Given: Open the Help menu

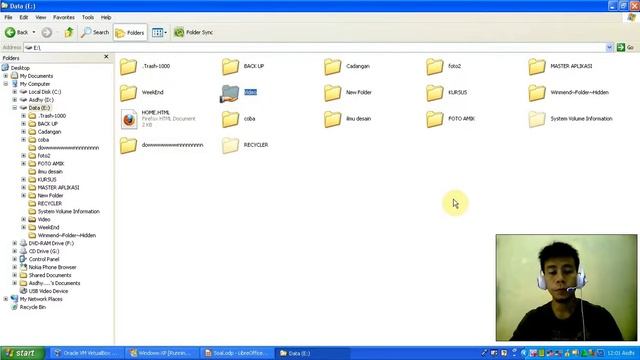Looking at the screenshot, I should tap(106, 18).
